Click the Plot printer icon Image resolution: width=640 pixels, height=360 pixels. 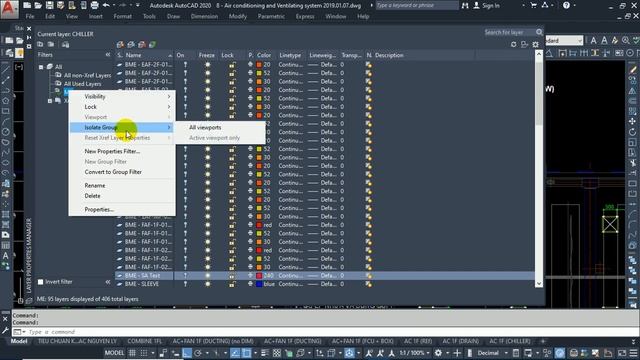point(94,5)
